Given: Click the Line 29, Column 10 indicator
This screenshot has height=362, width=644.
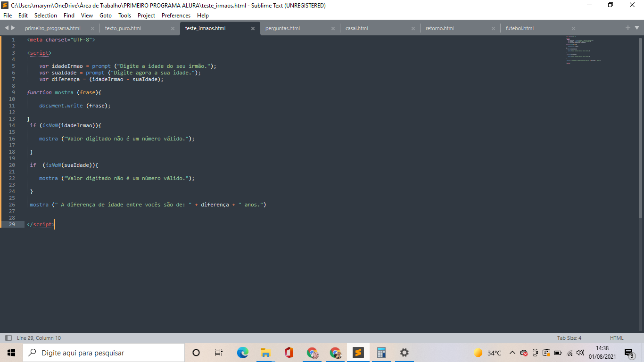Looking at the screenshot, I should click(x=39, y=338).
